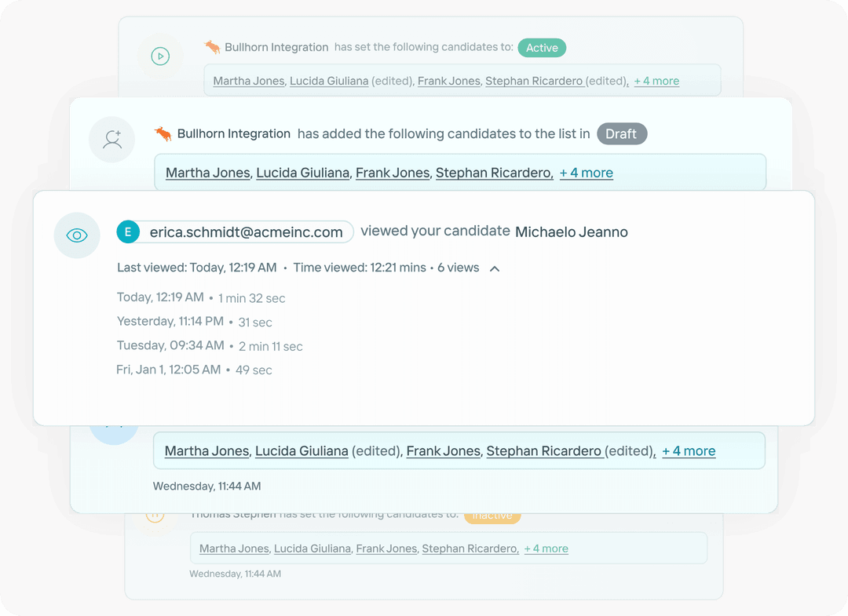Click the bull icon next to Draft activity

pos(163,133)
